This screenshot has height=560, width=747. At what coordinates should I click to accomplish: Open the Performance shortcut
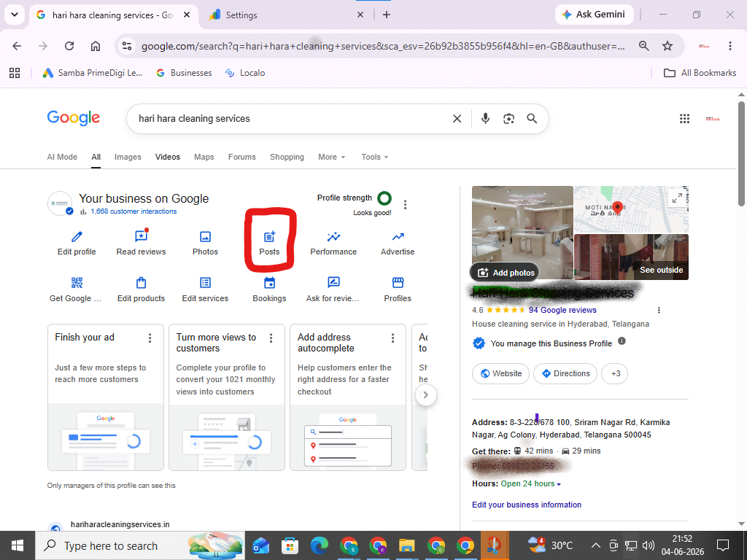333,244
